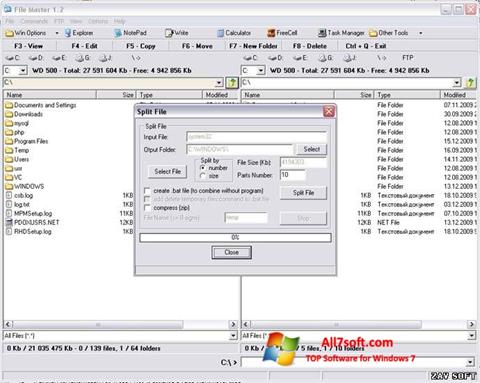Click Close button in Split File dialog
The width and height of the screenshot is (480, 383).
click(x=231, y=252)
